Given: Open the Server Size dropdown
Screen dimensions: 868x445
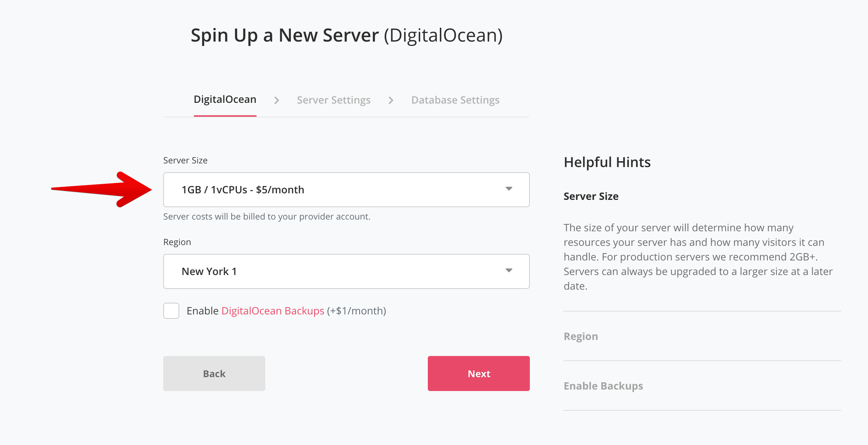Looking at the screenshot, I should pos(346,190).
